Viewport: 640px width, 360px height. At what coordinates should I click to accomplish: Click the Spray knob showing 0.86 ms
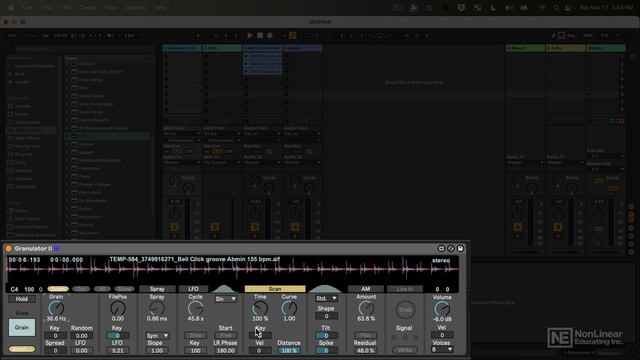point(157,309)
